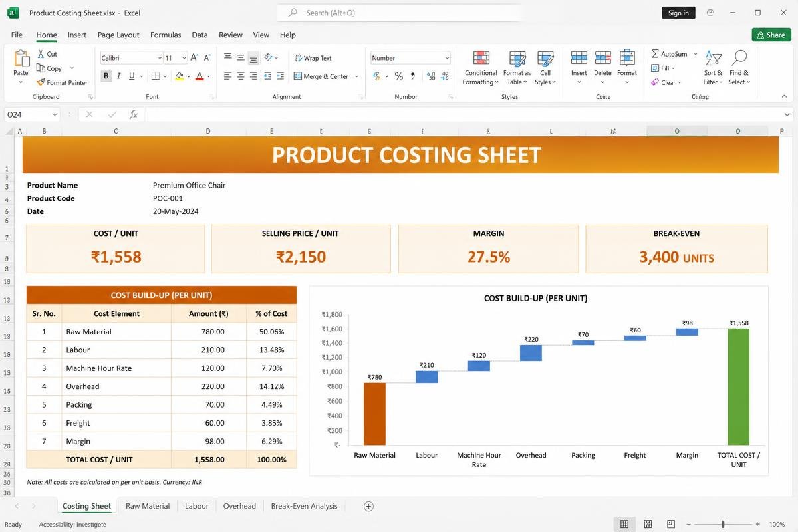Image resolution: width=798 pixels, height=532 pixels.
Task: Decrease indent icon
Action: coord(267,76)
